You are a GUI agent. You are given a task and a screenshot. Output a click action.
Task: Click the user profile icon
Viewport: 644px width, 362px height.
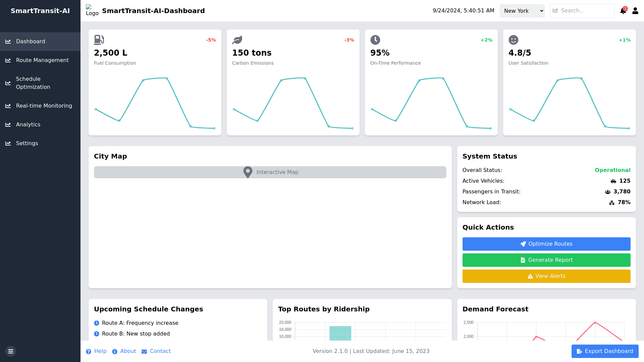tap(635, 11)
